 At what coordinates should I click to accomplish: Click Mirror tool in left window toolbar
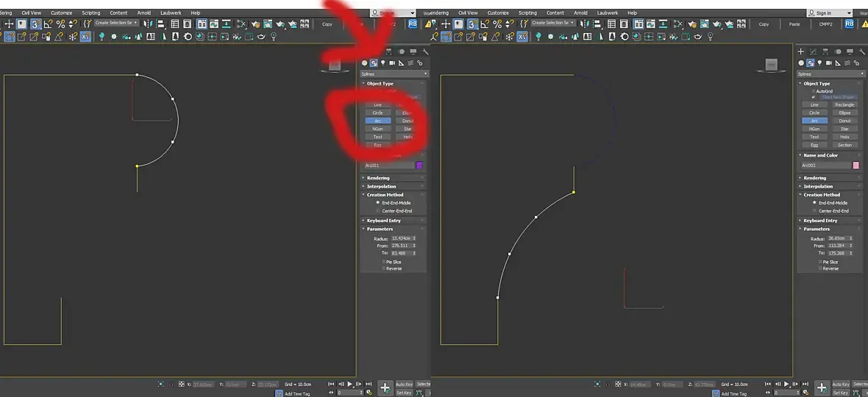coord(147,24)
